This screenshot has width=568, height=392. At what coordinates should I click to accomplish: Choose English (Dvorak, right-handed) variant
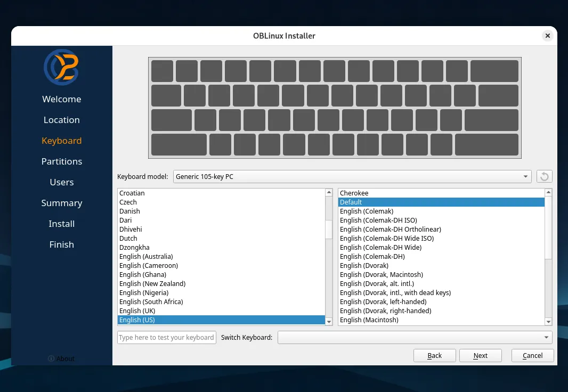441,311
